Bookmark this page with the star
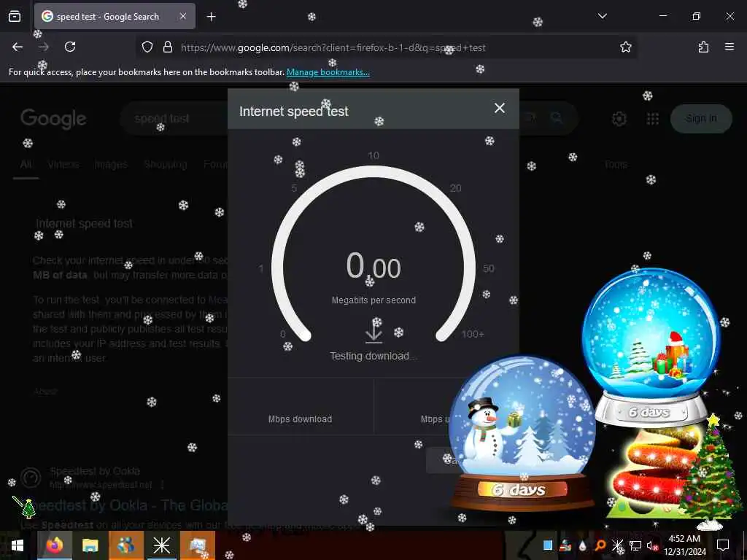The image size is (747, 560). (625, 47)
